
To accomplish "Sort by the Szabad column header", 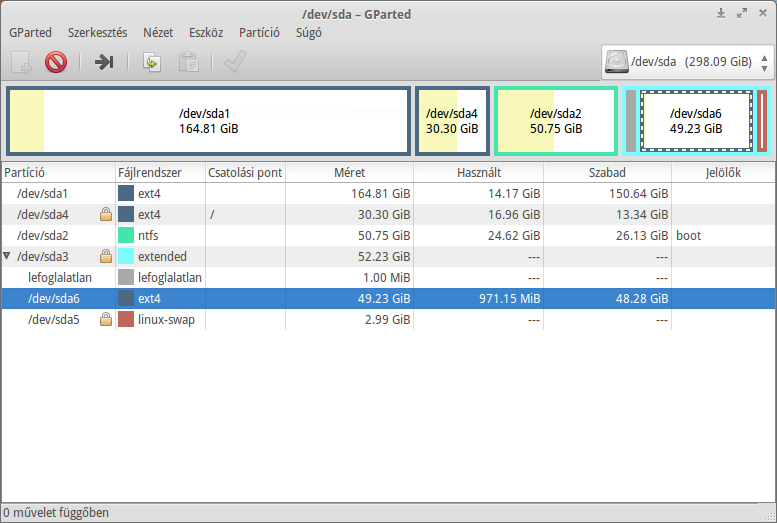I will point(608,173).
